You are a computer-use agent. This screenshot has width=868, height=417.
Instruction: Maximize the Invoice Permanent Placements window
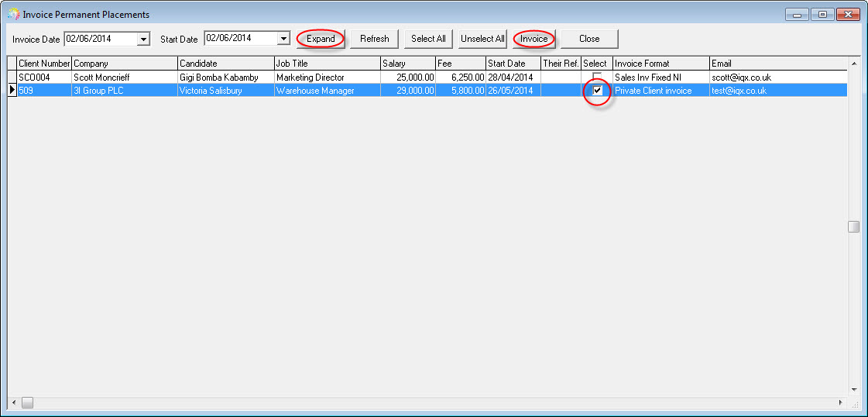[822, 15]
